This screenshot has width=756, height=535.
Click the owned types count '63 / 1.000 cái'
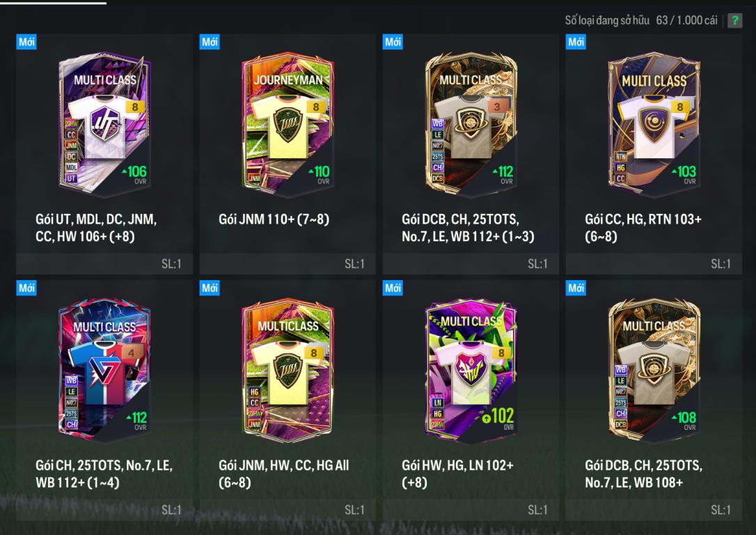[686, 20]
